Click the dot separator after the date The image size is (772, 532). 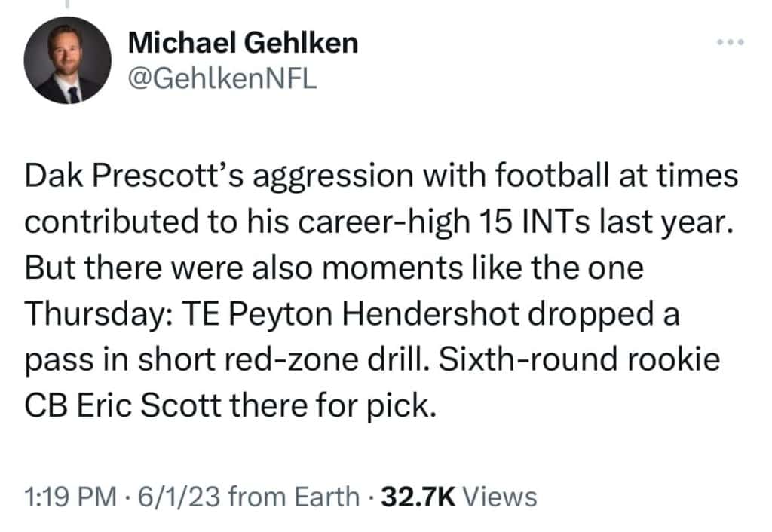(x=371, y=497)
